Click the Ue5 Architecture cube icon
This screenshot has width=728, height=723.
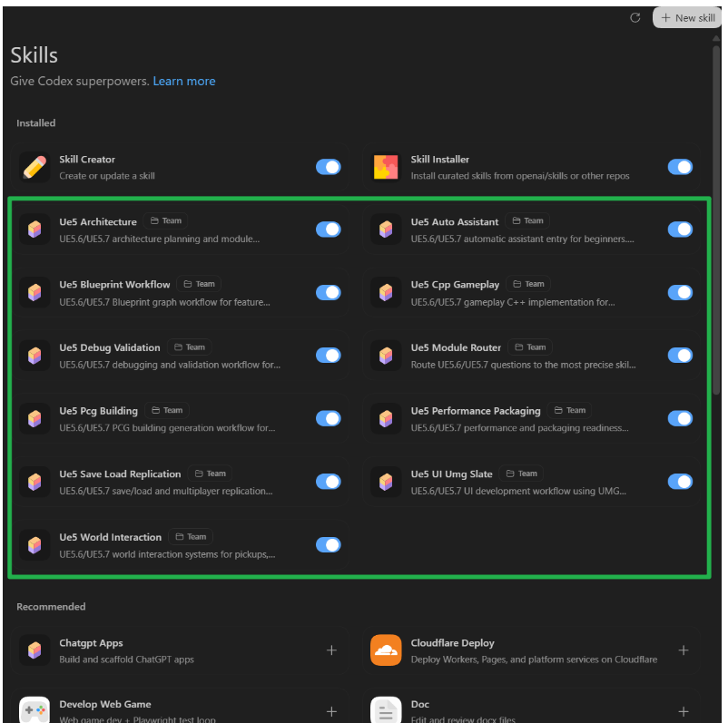34,230
